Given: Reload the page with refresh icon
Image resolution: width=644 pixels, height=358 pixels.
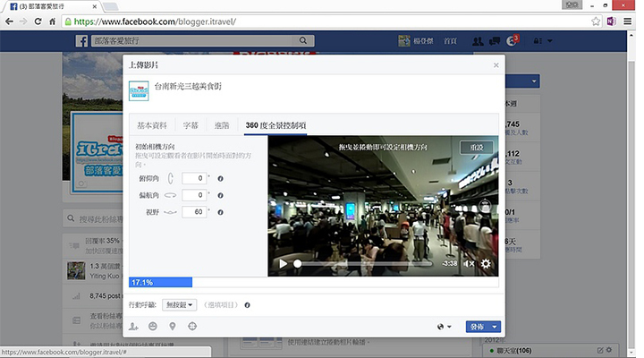Looking at the screenshot, I should [x=38, y=21].
